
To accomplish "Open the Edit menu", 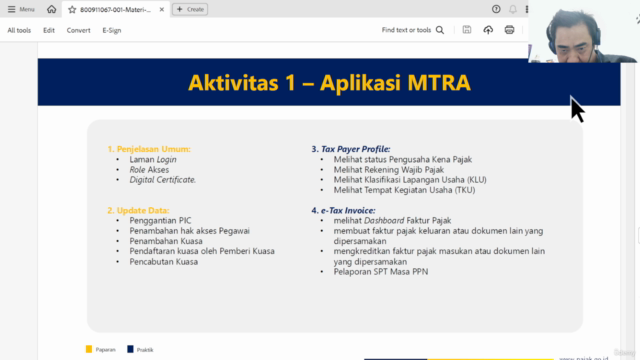I will coord(49,30).
